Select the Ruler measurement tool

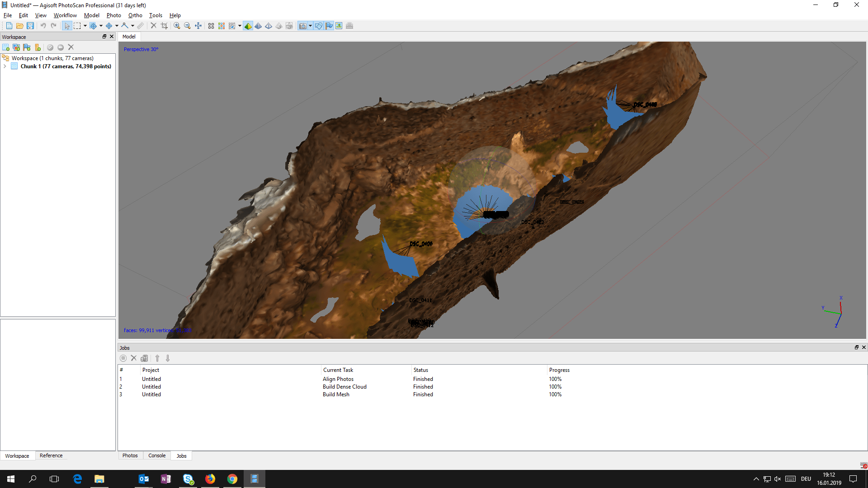click(x=141, y=26)
